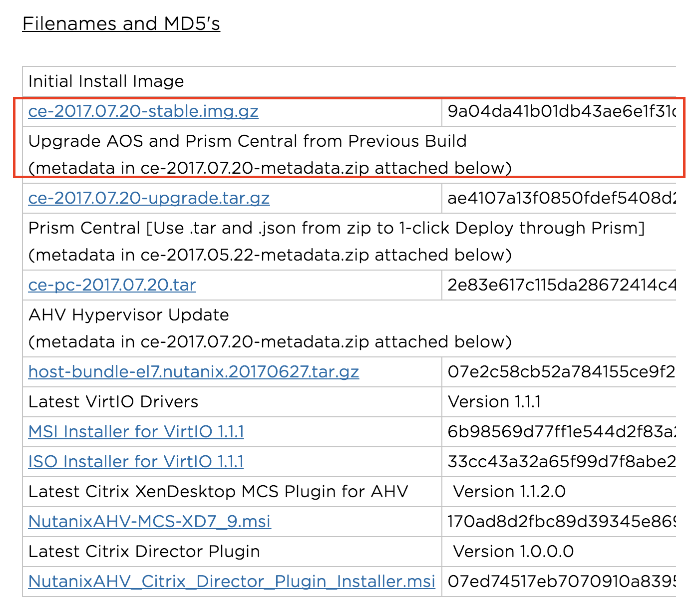
Task: Click ISO Installer for VirtIO 1.1.1
Action: click(136, 462)
